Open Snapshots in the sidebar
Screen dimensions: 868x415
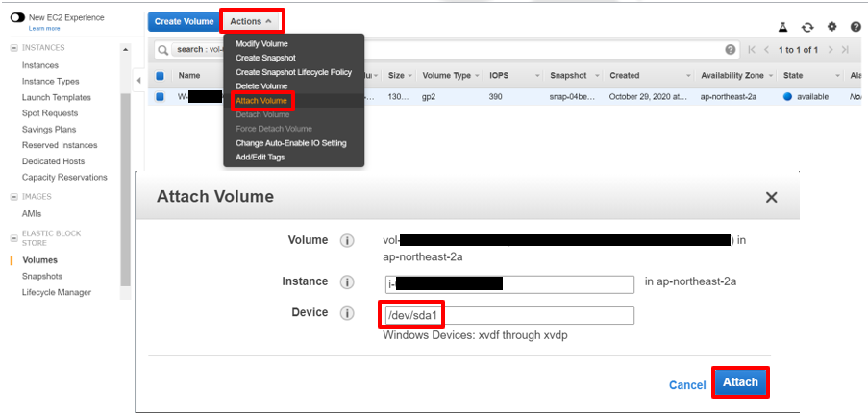click(x=42, y=276)
